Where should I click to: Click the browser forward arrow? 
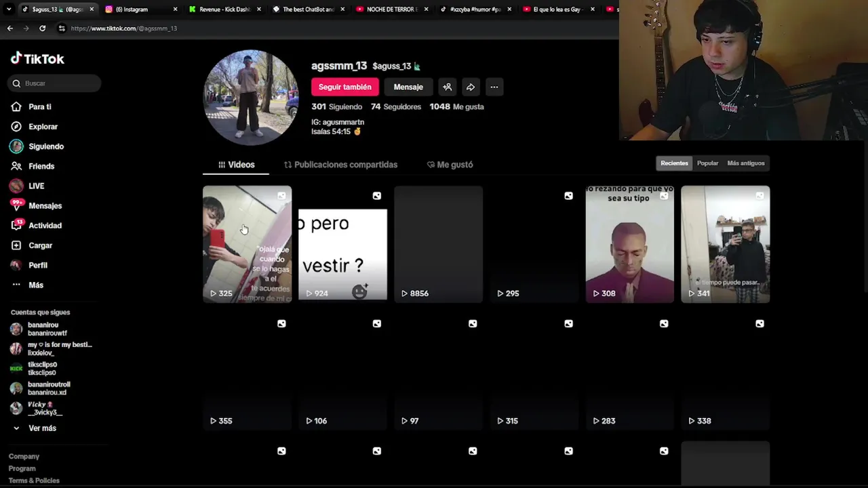click(26, 28)
